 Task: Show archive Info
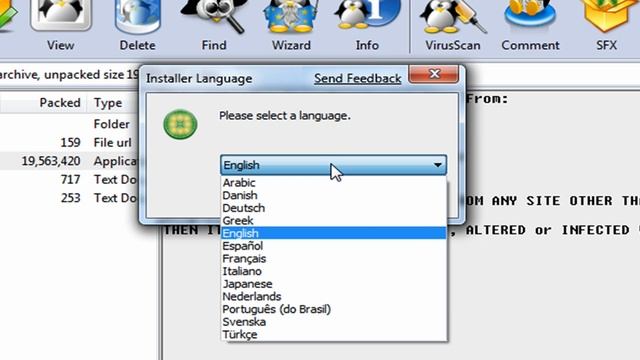tap(367, 24)
